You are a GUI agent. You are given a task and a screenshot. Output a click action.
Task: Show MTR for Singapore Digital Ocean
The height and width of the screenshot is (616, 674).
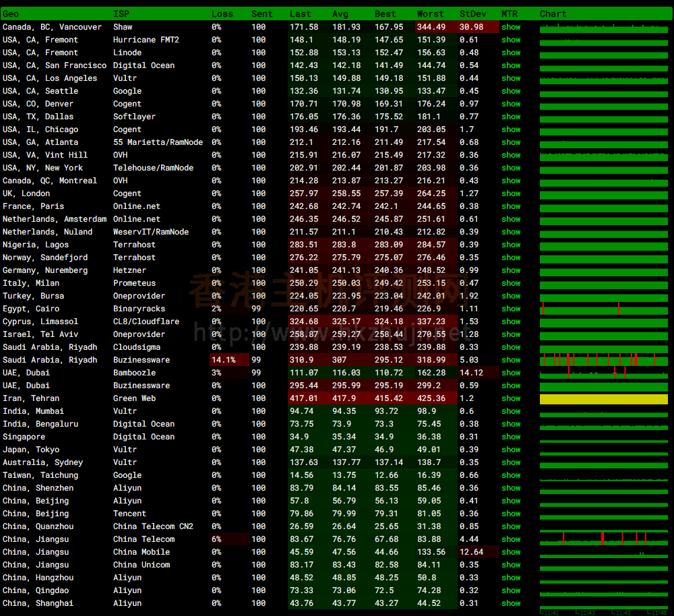pyautogui.click(x=511, y=437)
